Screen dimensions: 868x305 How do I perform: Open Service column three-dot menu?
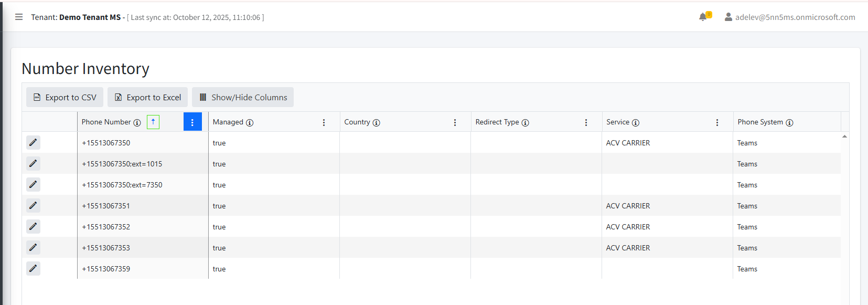click(x=717, y=122)
